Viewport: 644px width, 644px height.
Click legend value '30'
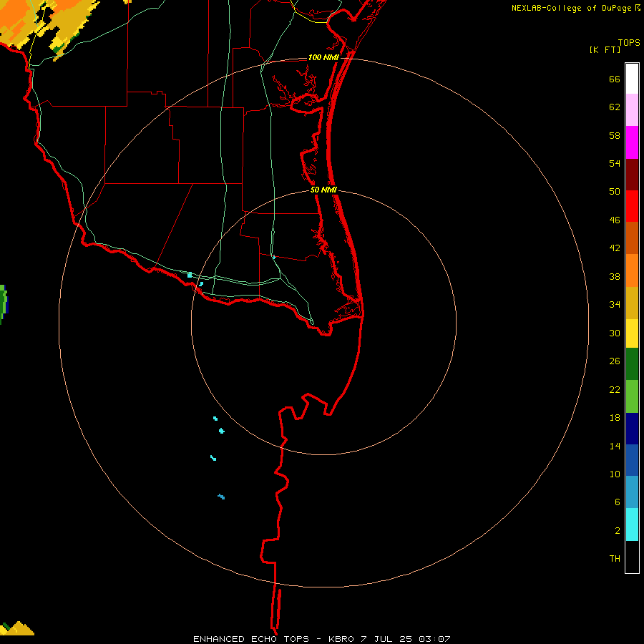pyautogui.click(x=615, y=333)
